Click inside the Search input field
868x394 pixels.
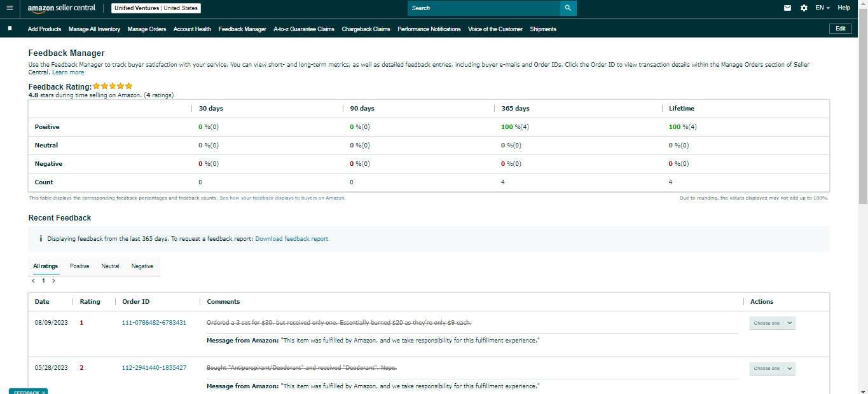(484, 8)
